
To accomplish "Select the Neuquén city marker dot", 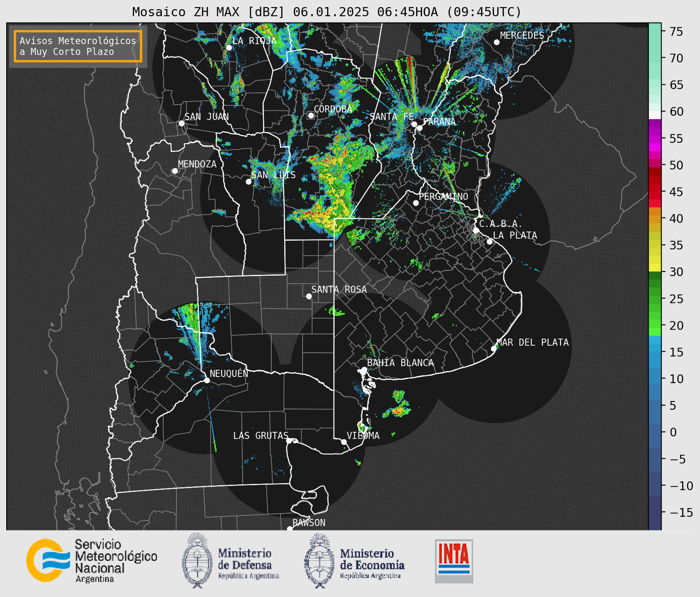I will click(x=207, y=380).
